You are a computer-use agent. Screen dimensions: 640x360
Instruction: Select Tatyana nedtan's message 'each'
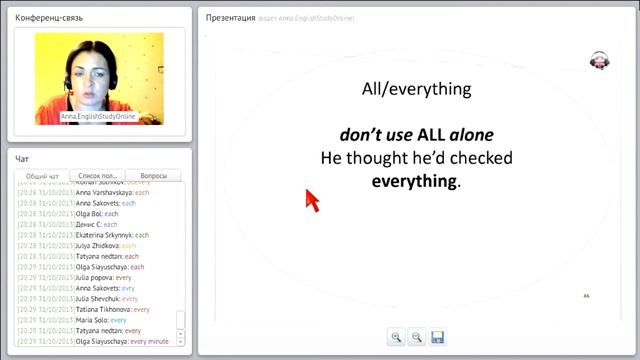78,256
